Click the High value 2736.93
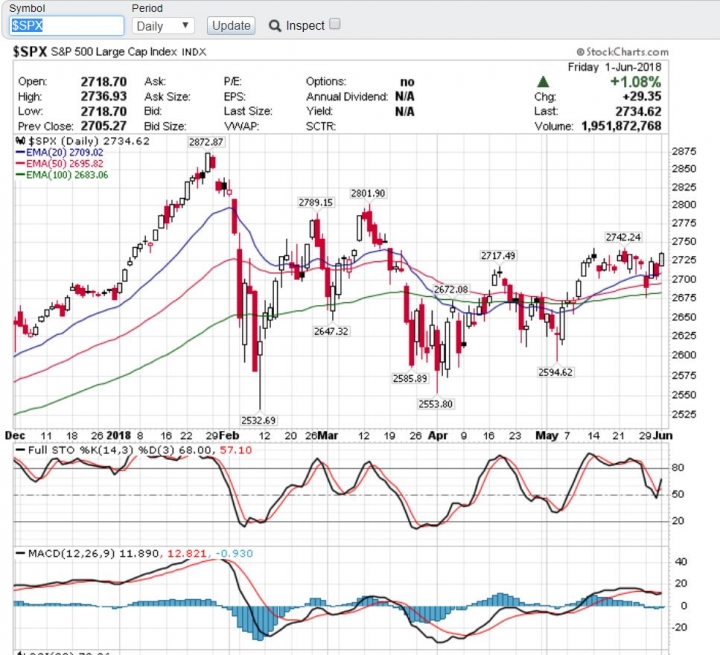The height and width of the screenshot is (655, 720). [104, 96]
